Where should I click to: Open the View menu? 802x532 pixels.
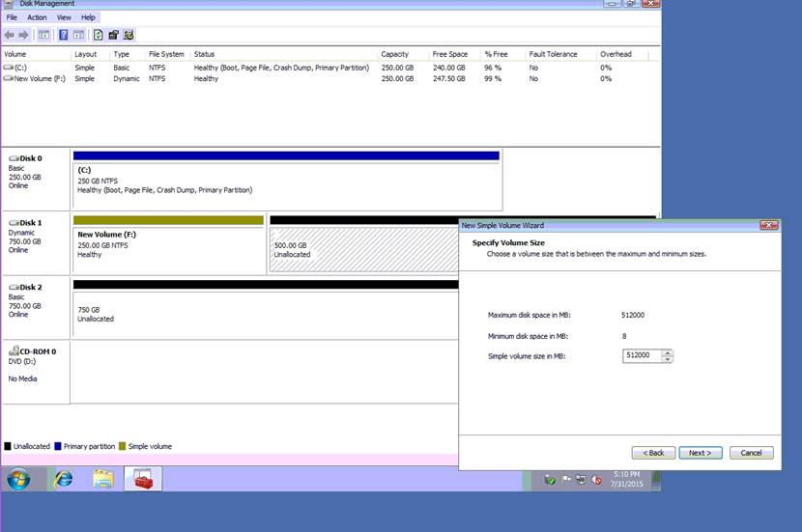pos(64,17)
